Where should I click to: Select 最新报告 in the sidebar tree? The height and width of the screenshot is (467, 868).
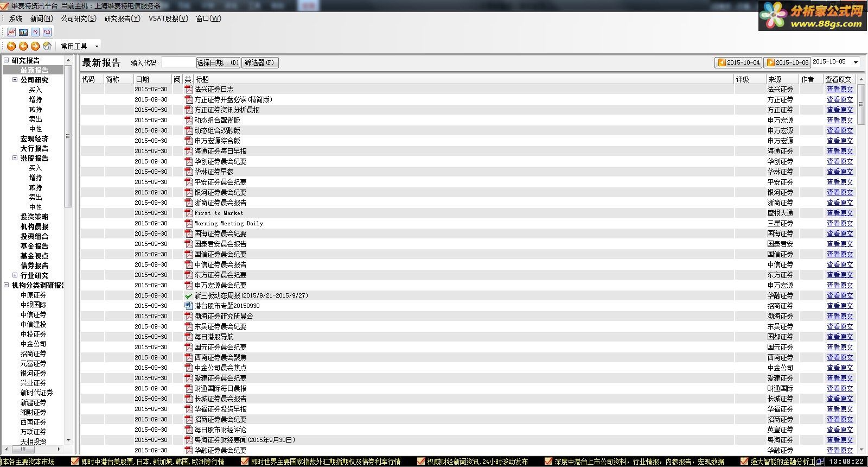tap(34, 70)
